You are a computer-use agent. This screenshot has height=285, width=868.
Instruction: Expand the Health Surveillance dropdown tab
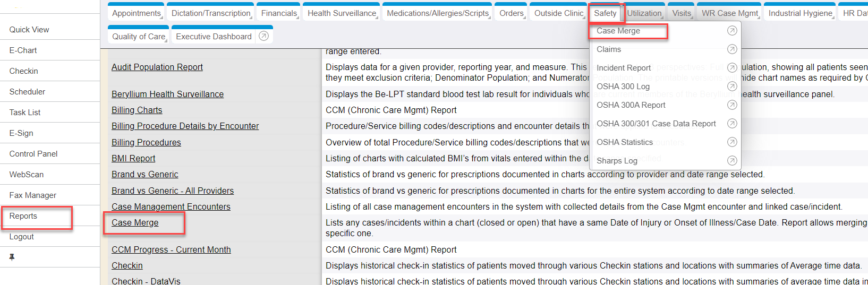[x=342, y=13]
